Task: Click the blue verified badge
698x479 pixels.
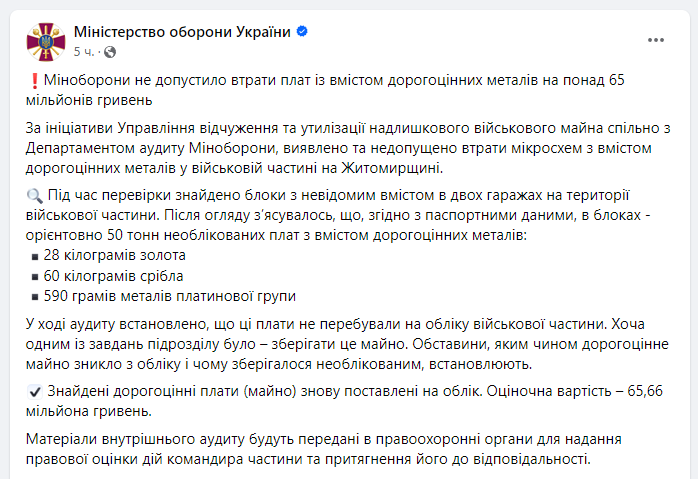Action: [302, 32]
